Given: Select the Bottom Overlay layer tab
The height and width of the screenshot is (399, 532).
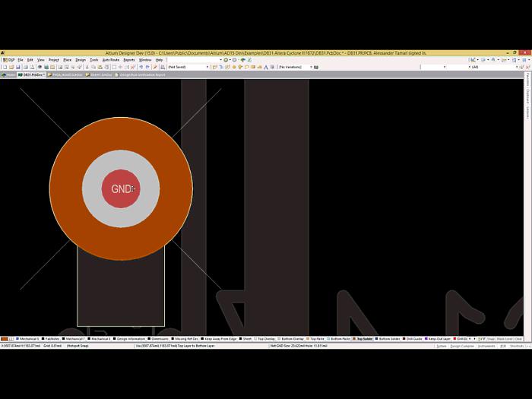Looking at the screenshot, I should tap(291, 339).
